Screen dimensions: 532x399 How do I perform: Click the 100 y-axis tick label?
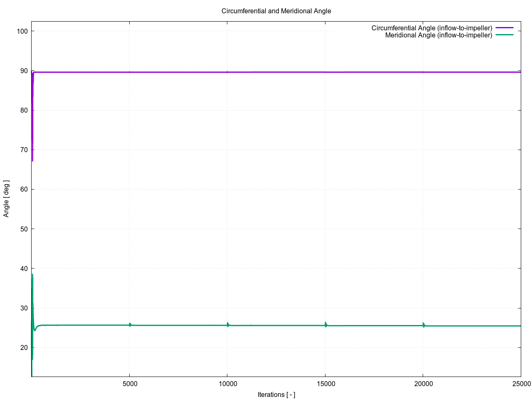(22, 31)
